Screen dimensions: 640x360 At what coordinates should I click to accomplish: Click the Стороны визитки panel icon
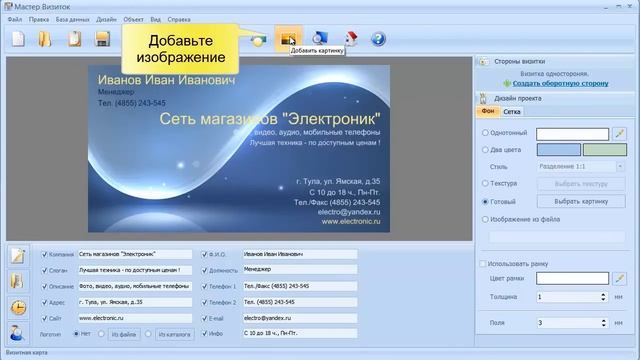484,62
